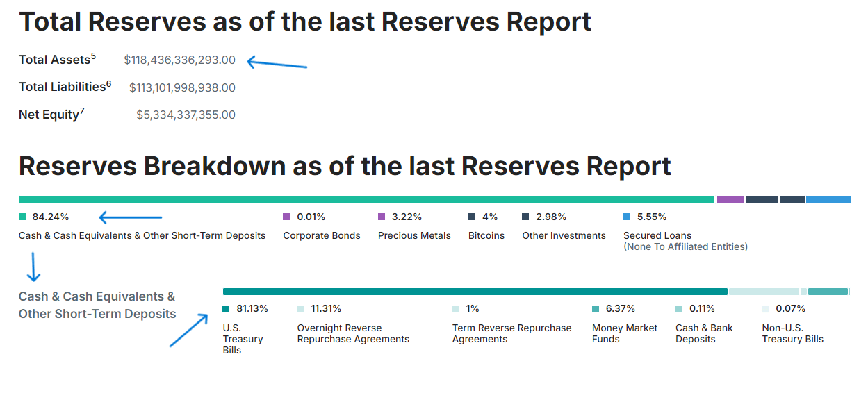Viewport: 868px width, 393px height.
Task: Click the Cash & Bank Deposits legend swatch
Action: [x=679, y=309]
